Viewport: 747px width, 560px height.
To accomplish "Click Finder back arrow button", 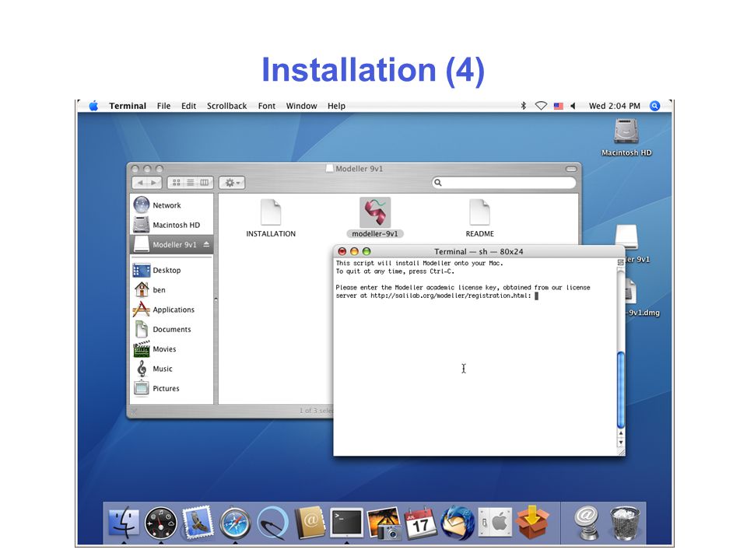I will [x=140, y=182].
